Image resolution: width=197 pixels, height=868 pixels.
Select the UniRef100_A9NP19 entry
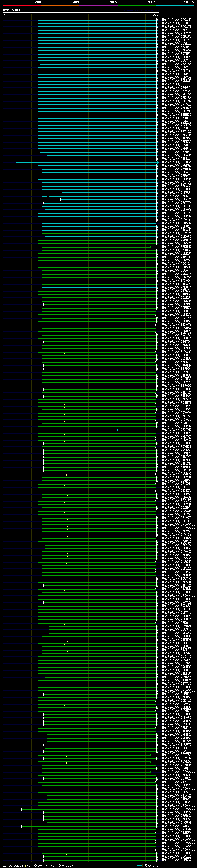(177, 74)
